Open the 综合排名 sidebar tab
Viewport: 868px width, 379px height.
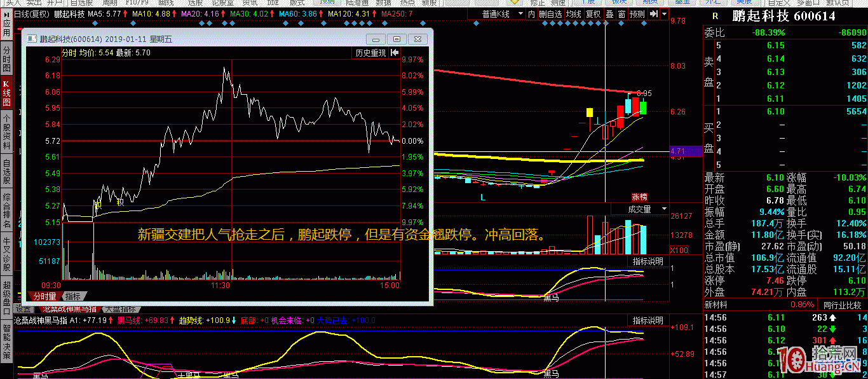pos(6,209)
